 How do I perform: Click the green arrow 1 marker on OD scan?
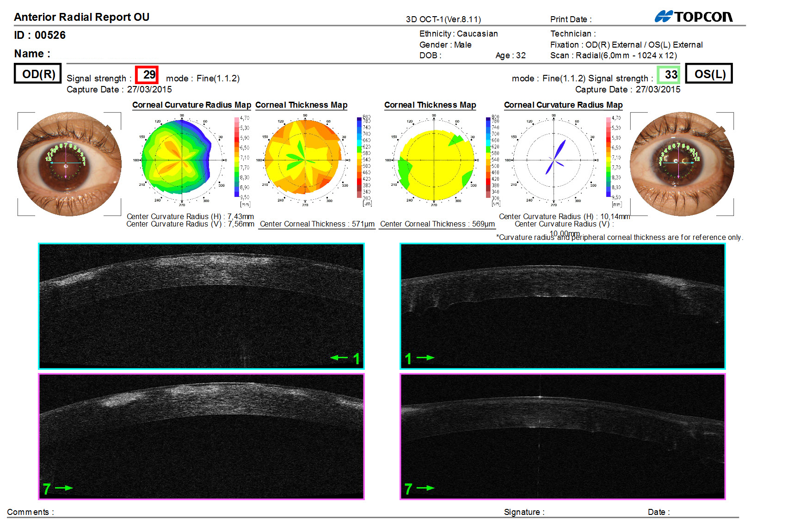tap(345, 358)
